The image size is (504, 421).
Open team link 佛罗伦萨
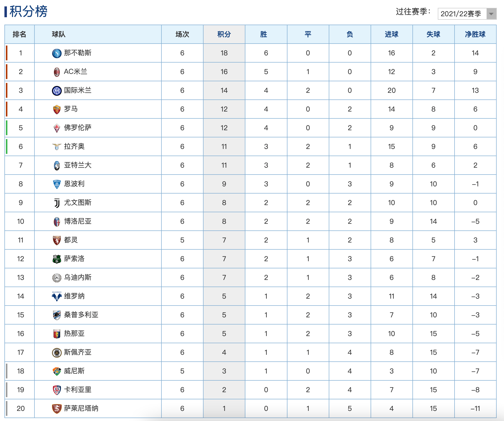[x=78, y=128]
